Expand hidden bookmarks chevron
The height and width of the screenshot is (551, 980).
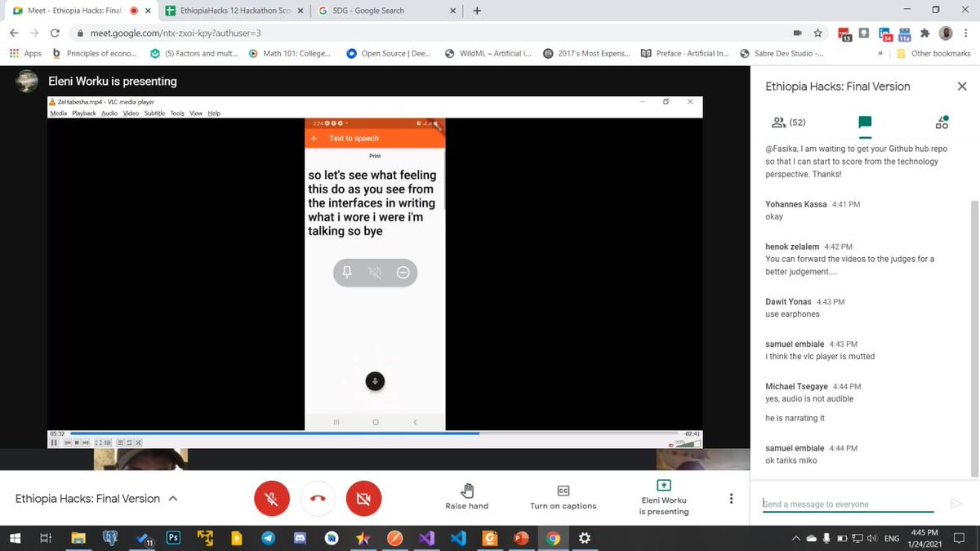click(x=880, y=53)
